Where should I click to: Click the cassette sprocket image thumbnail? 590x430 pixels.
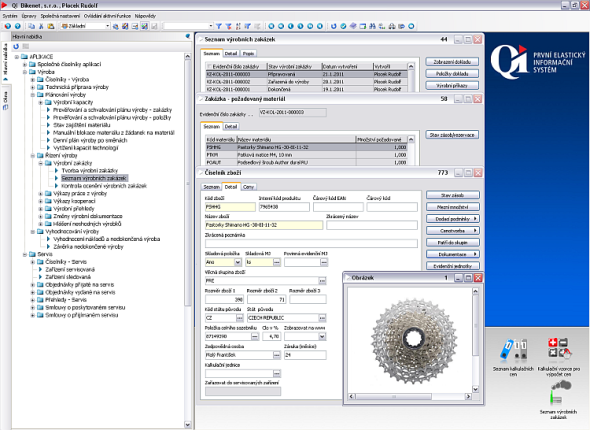click(x=413, y=341)
